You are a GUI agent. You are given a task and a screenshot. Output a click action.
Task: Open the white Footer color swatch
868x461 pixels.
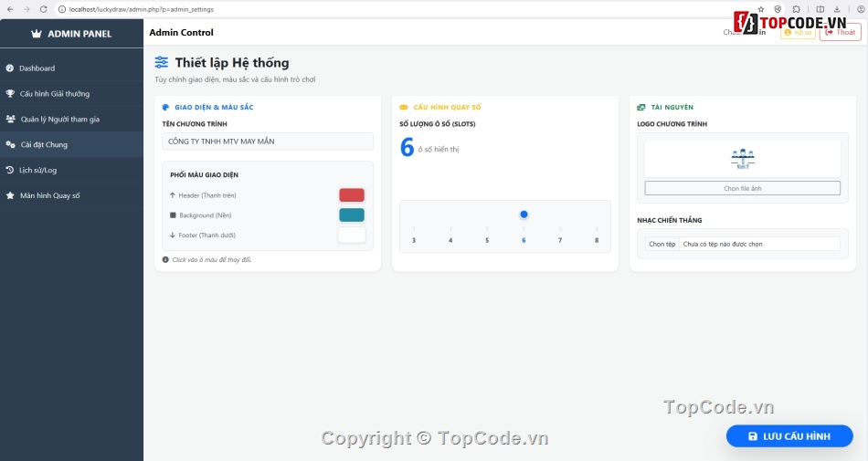click(x=352, y=235)
